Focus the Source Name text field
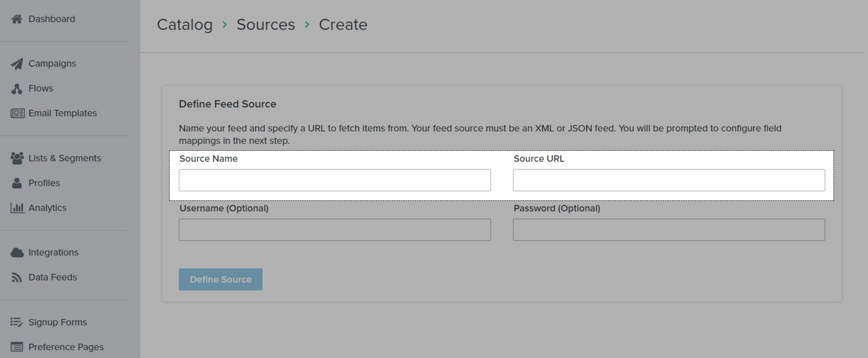Screen dimensions: 868x358 [335, 180]
